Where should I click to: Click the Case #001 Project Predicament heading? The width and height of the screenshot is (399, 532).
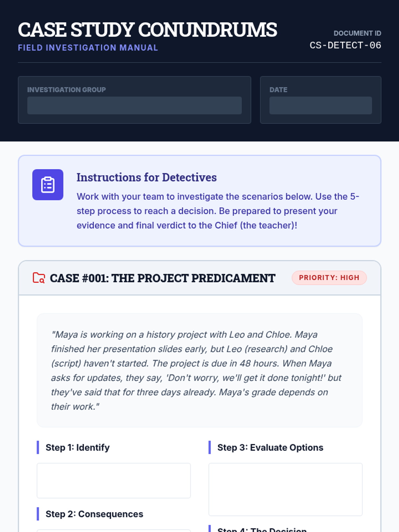coord(162,278)
